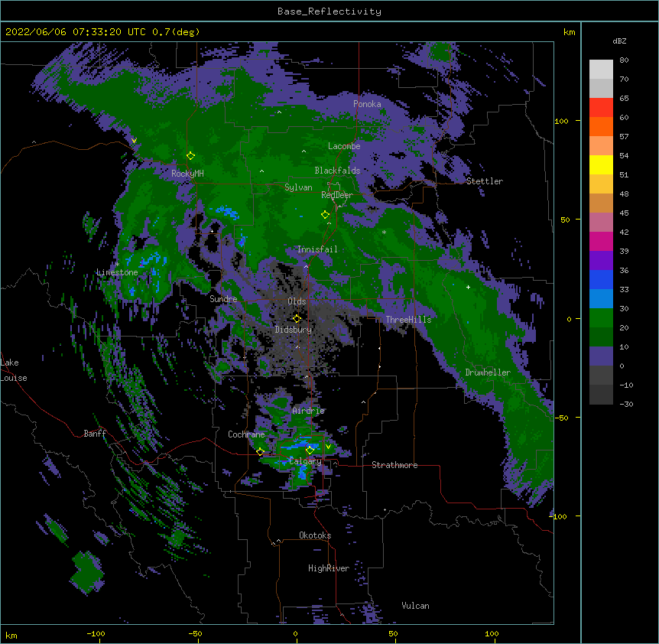Image resolution: width=659 pixels, height=644 pixels.
Task: Click the dBZ legend heading
Action: click(619, 41)
